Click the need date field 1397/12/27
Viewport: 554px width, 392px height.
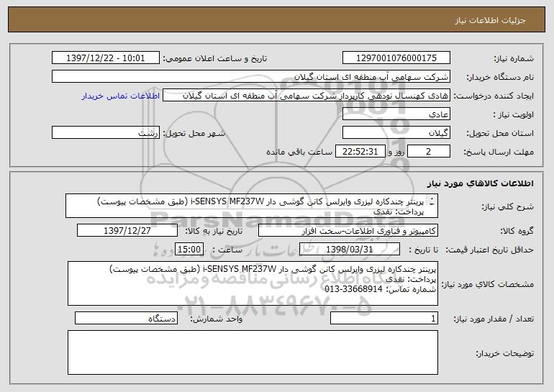point(127,230)
